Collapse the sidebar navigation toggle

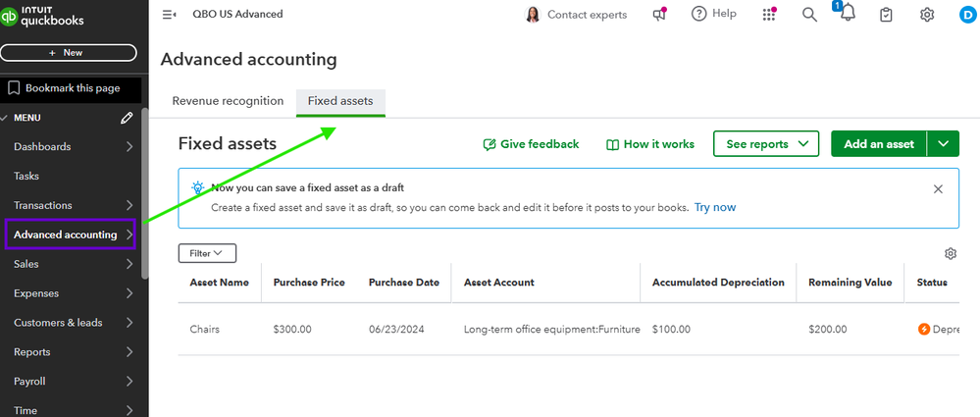point(169,15)
